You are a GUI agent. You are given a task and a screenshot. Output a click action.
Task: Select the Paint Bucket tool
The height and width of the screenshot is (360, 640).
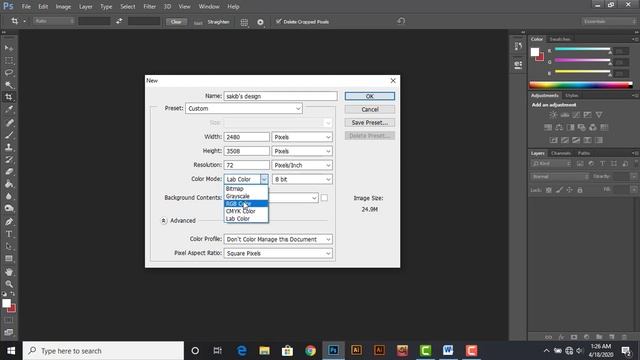coord(9,184)
